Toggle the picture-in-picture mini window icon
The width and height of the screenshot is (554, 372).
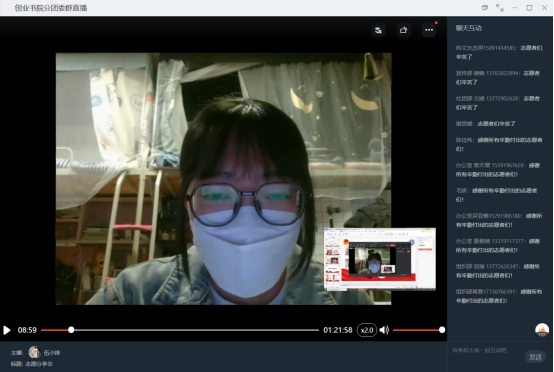485,7
